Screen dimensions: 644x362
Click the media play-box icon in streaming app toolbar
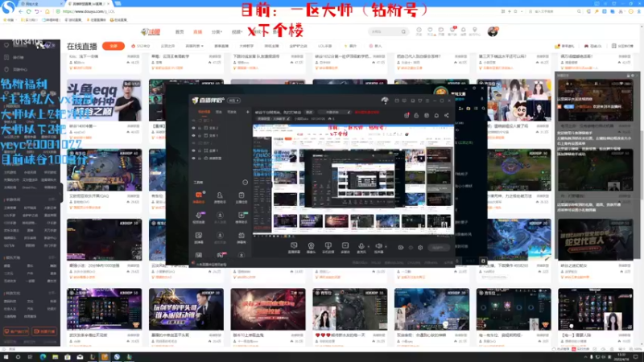(345, 245)
